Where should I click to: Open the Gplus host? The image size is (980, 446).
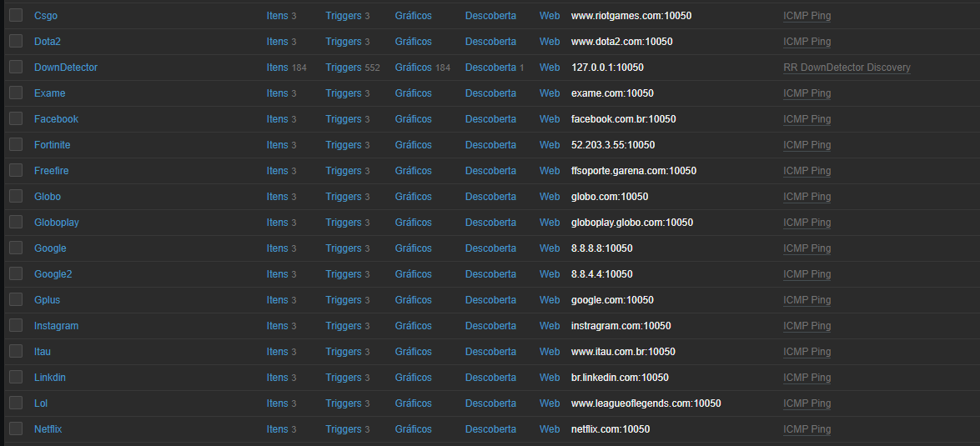pos(47,300)
